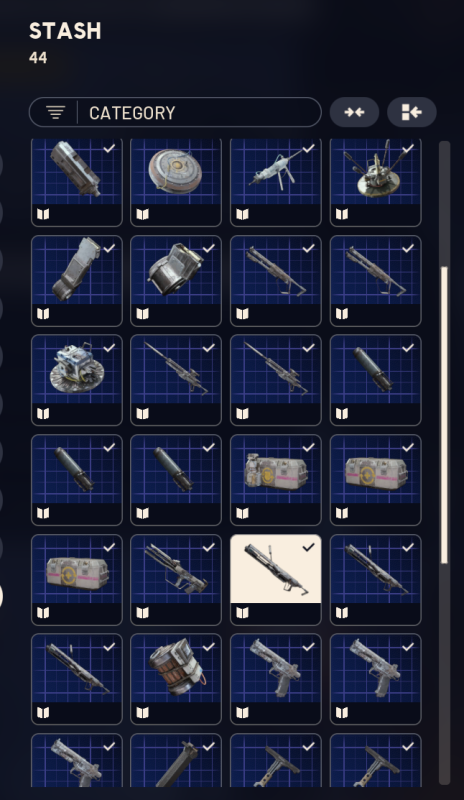Select the tripod turret blueprint item
464x800 pixels.
coord(276,182)
